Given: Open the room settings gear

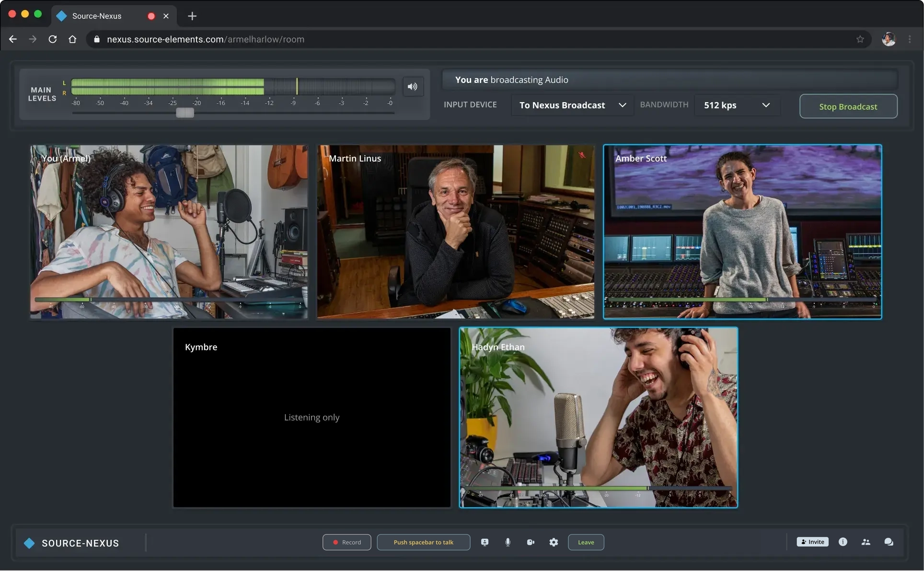Looking at the screenshot, I should click(x=554, y=542).
